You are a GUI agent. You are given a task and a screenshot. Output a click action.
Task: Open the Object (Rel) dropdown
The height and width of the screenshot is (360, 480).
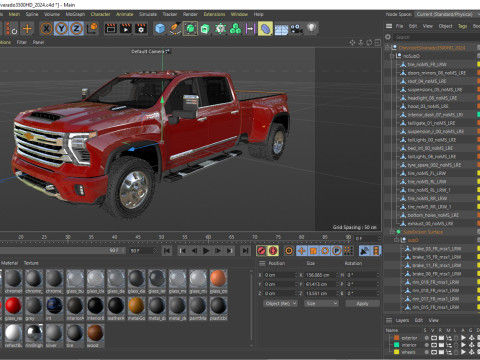(280, 304)
